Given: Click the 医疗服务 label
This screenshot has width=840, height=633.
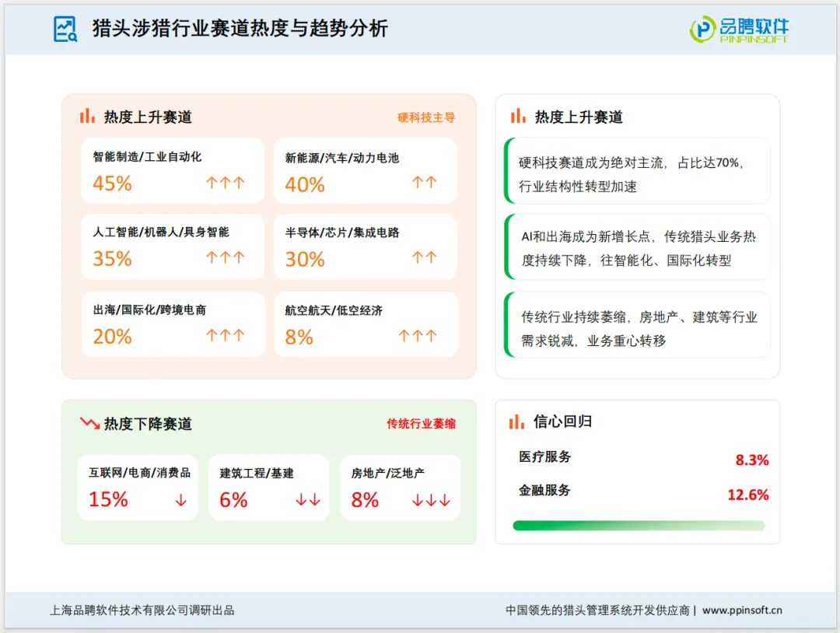Looking at the screenshot, I should (544, 456).
